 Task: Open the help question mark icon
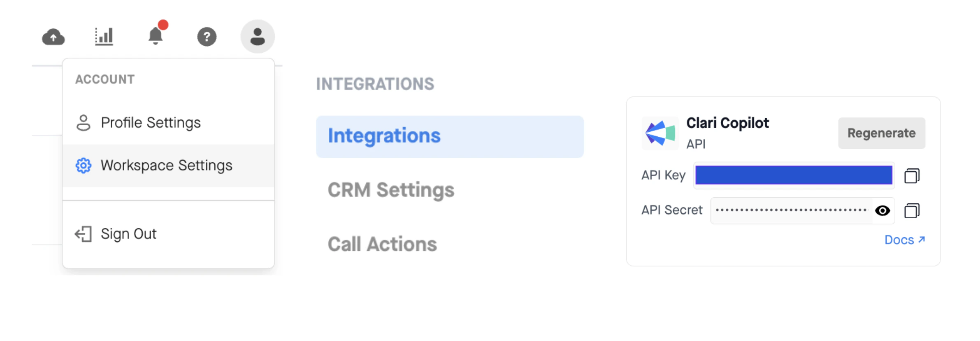click(207, 37)
